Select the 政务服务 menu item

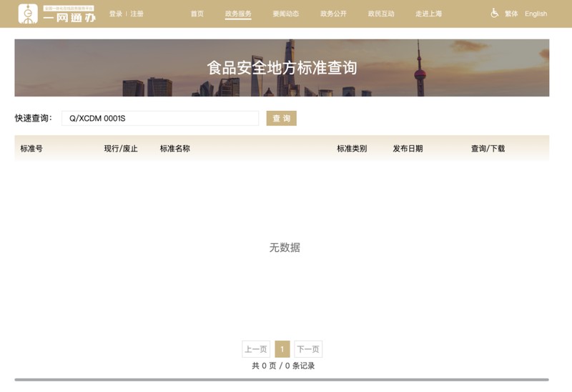(238, 14)
